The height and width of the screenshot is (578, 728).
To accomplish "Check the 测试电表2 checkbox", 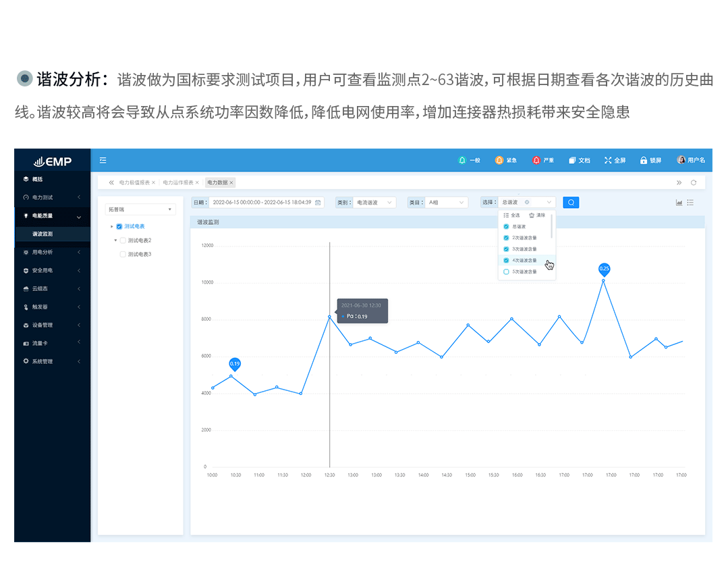I will [123, 240].
